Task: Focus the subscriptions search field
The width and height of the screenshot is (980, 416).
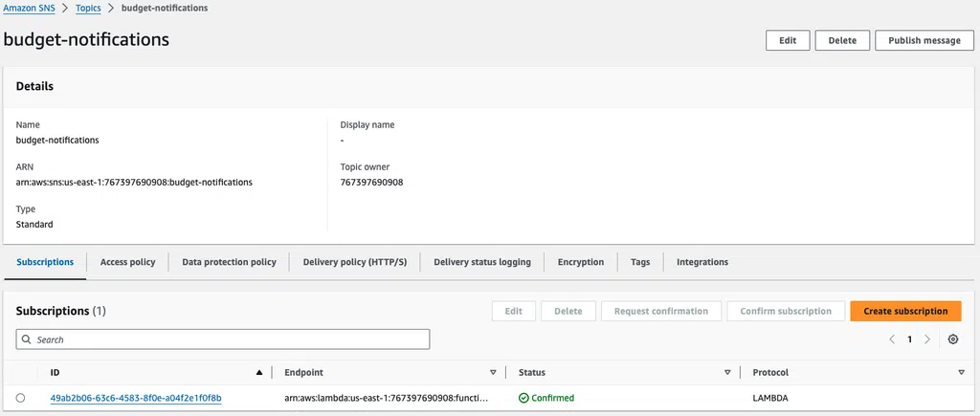Action: (223, 339)
